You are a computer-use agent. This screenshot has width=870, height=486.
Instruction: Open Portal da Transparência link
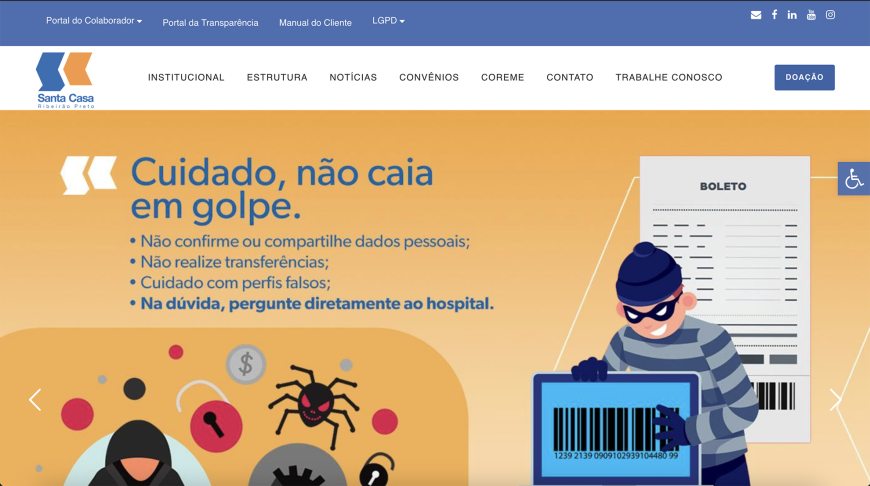coord(210,23)
